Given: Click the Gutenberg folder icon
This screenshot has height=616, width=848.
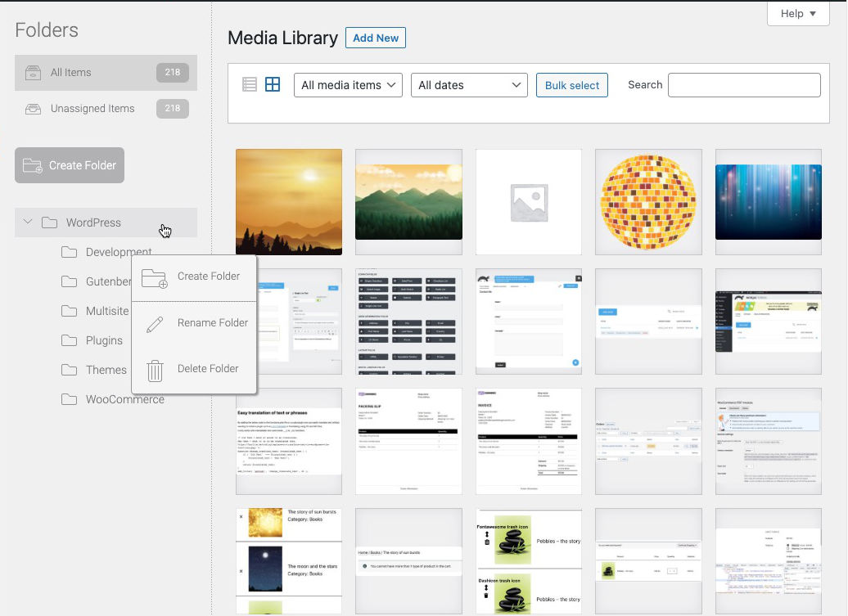Looking at the screenshot, I should click(x=70, y=281).
